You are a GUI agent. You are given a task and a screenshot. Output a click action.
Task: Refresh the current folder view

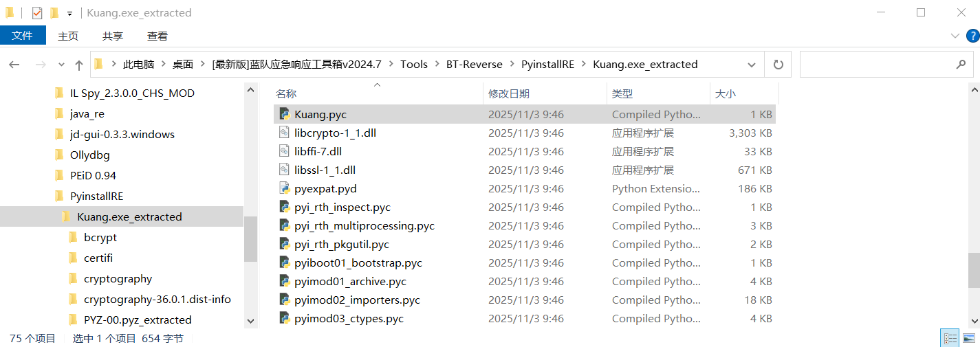coord(778,65)
